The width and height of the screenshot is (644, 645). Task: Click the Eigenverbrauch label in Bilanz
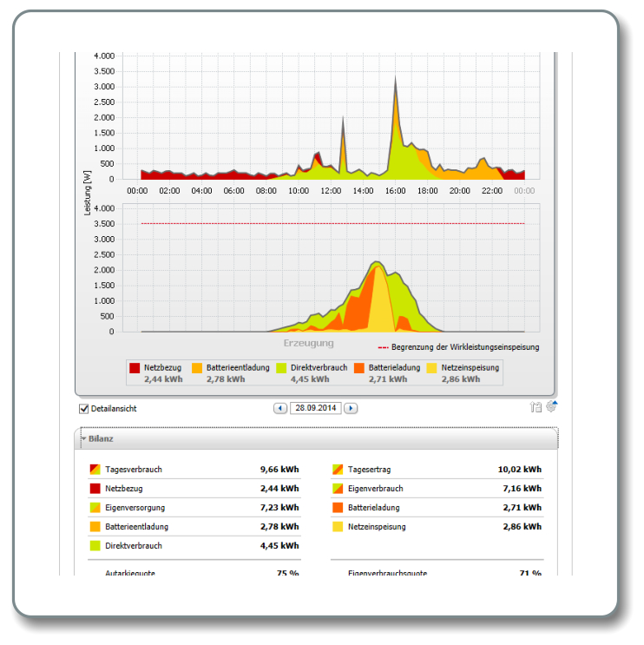[376, 488]
